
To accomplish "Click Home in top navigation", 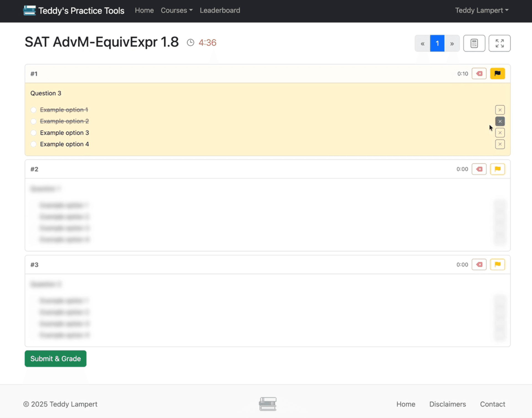I will tap(144, 10).
